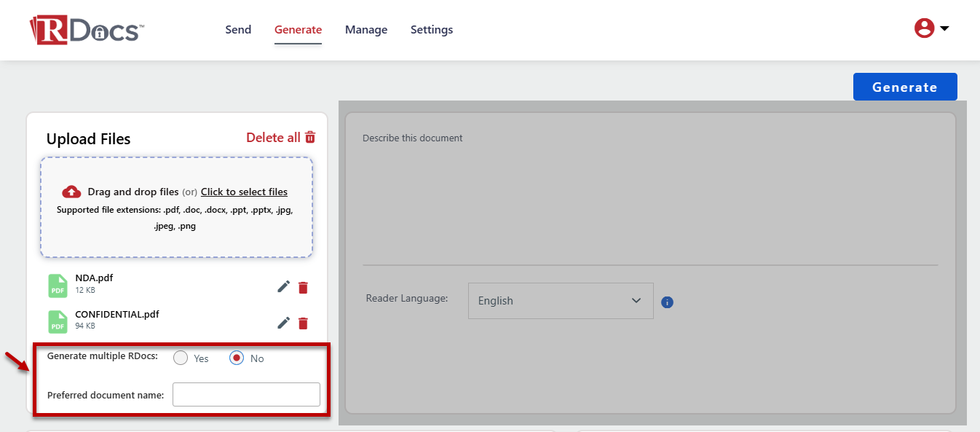Open the Settings tab

tap(432, 30)
